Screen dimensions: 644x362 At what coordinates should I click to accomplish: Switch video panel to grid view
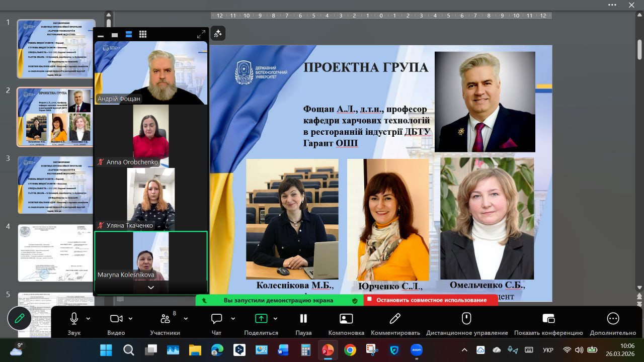(x=143, y=35)
